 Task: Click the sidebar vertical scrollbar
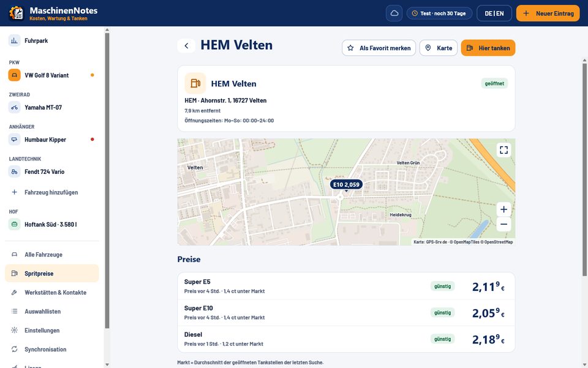(107, 180)
